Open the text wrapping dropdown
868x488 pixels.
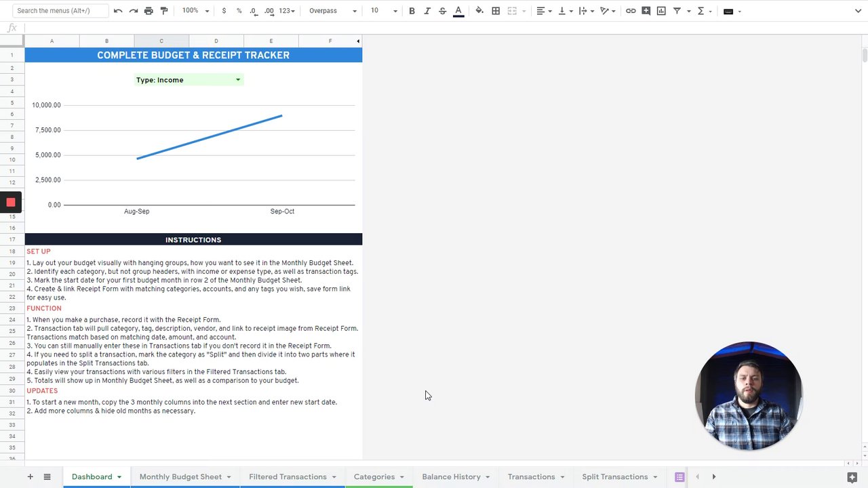585,11
